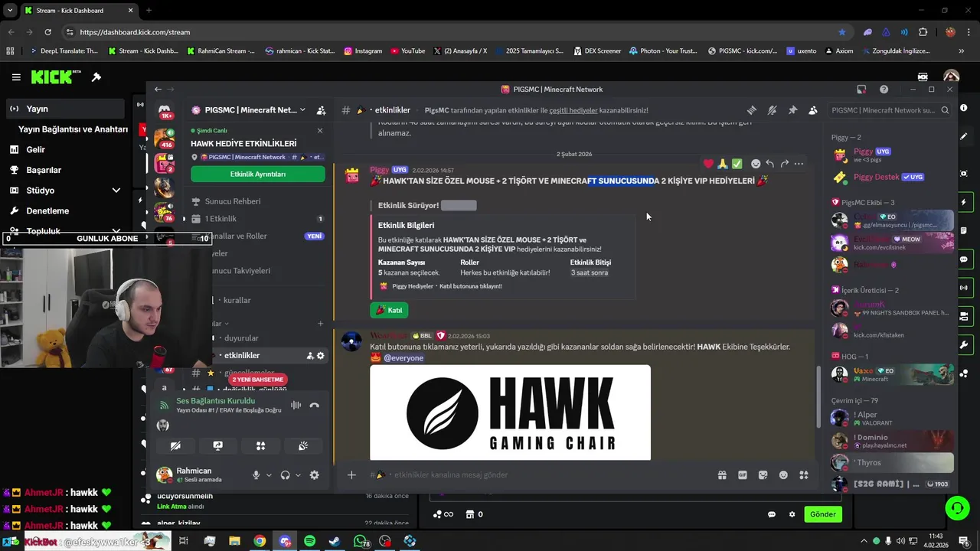980x551 pixels.
Task: Expand the PIGSMC server name dropdown
Action: coord(302,110)
